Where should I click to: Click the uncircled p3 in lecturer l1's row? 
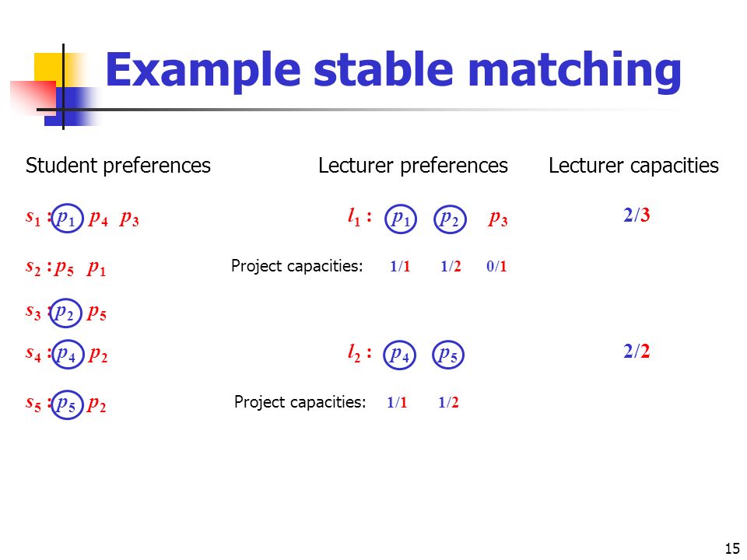498,219
